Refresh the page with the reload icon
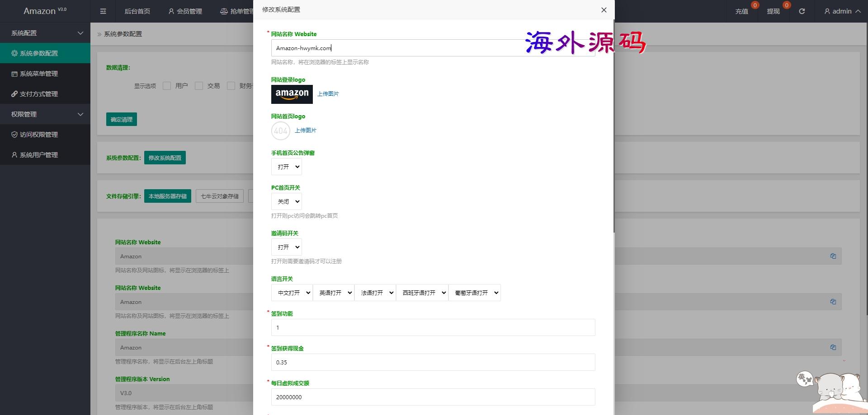This screenshot has width=868, height=415. [x=802, y=11]
